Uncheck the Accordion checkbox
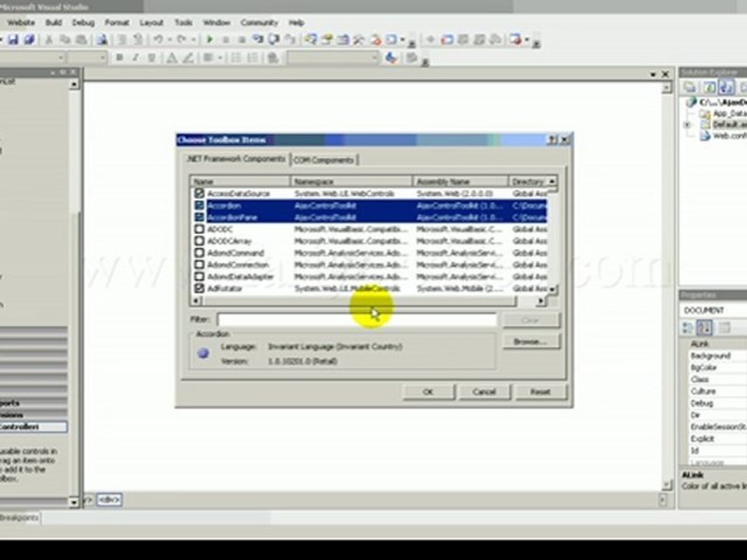The image size is (747, 560). pyautogui.click(x=199, y=205)
